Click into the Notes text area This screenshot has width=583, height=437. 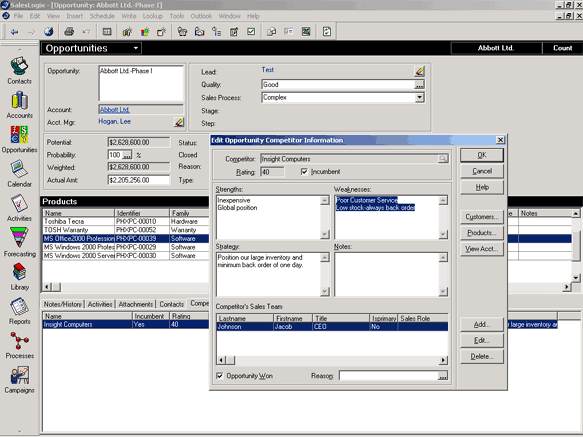(387, 275)
